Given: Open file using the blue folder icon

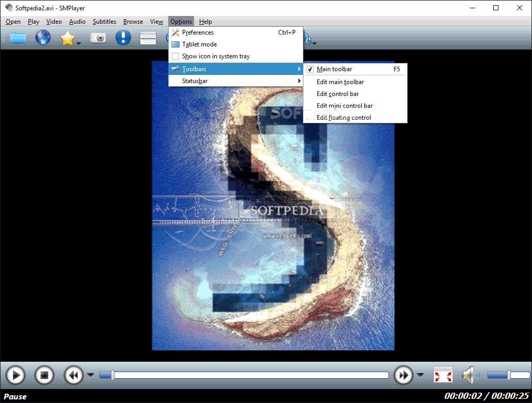Looking at the screenshot, I should tap(18, 37).
